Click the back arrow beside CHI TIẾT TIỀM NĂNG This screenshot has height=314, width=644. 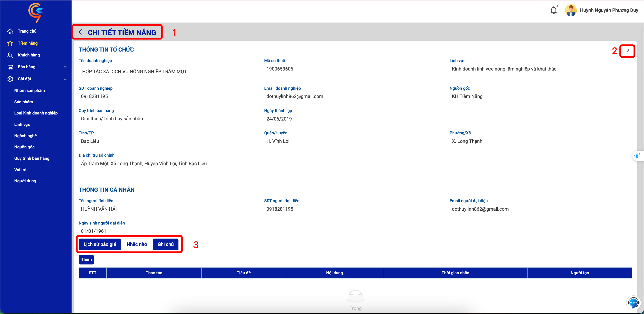pos(80,32)
